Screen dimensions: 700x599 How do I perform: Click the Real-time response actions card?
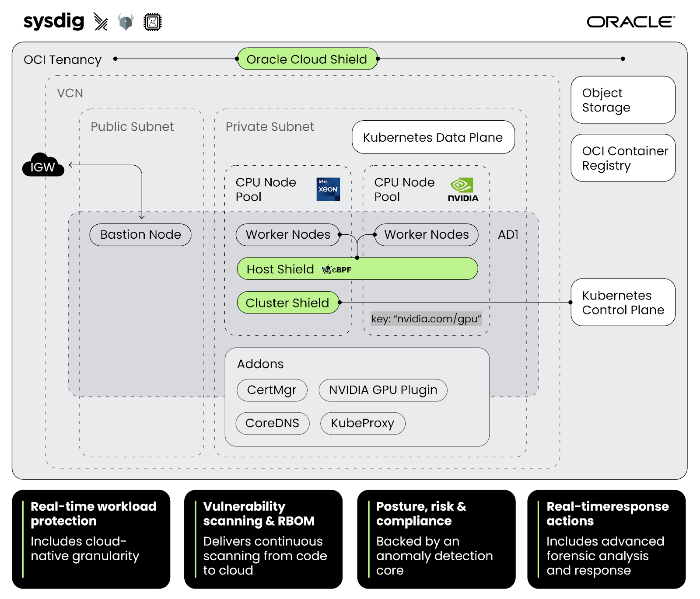(606, 539)
